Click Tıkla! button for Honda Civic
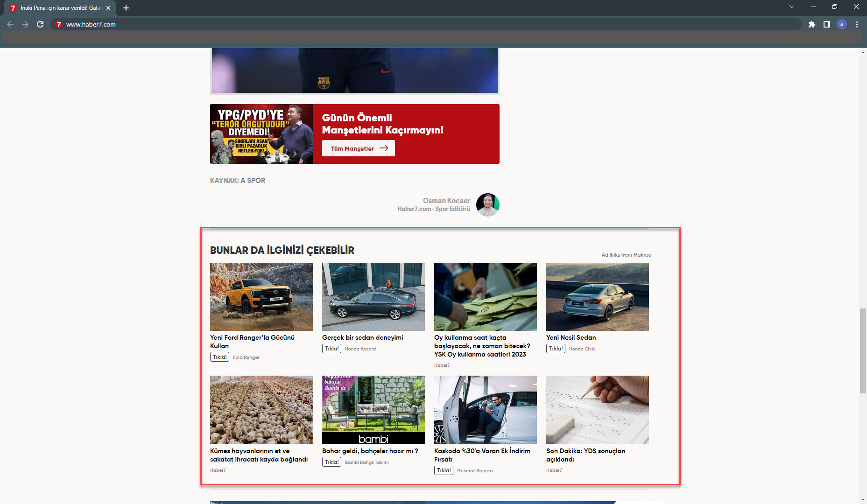Screen dimensions: 867x504 (x=556, y=349)
